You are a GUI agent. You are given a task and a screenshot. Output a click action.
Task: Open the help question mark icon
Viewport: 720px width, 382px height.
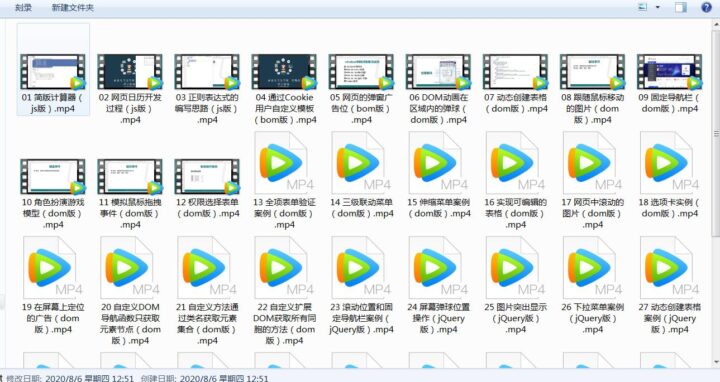[707, 7]
